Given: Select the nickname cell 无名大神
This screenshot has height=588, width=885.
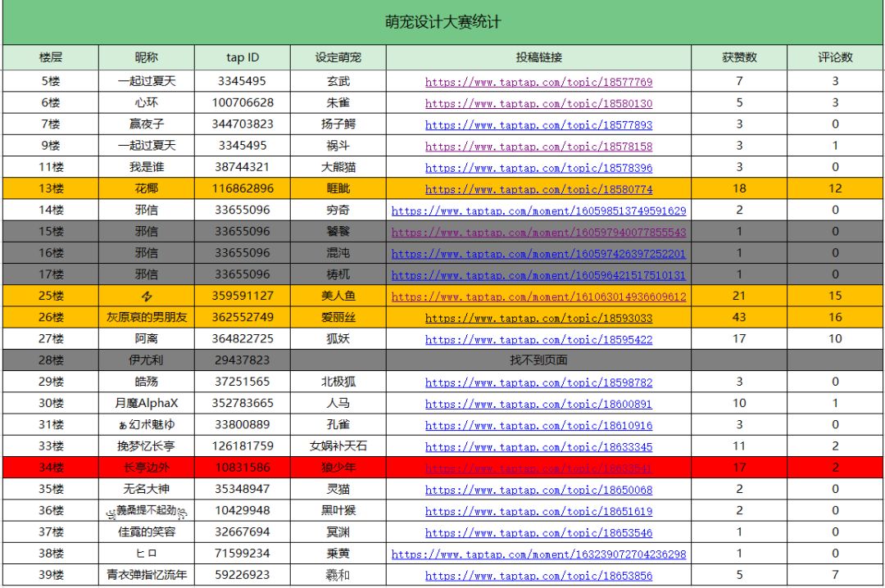Looking at the screenshot, I should pyautogui.click(x=147, y=489).
